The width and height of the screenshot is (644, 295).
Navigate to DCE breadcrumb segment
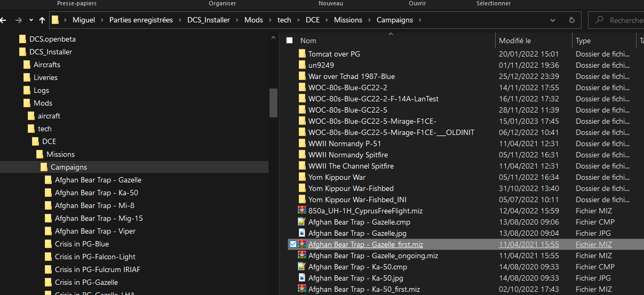tap(313, 20)
